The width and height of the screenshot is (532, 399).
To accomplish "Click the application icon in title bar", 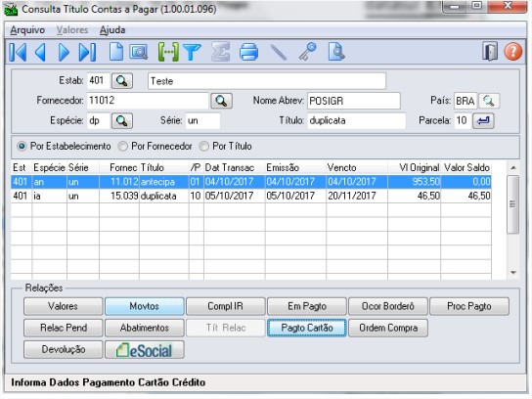I will point(11,9).
